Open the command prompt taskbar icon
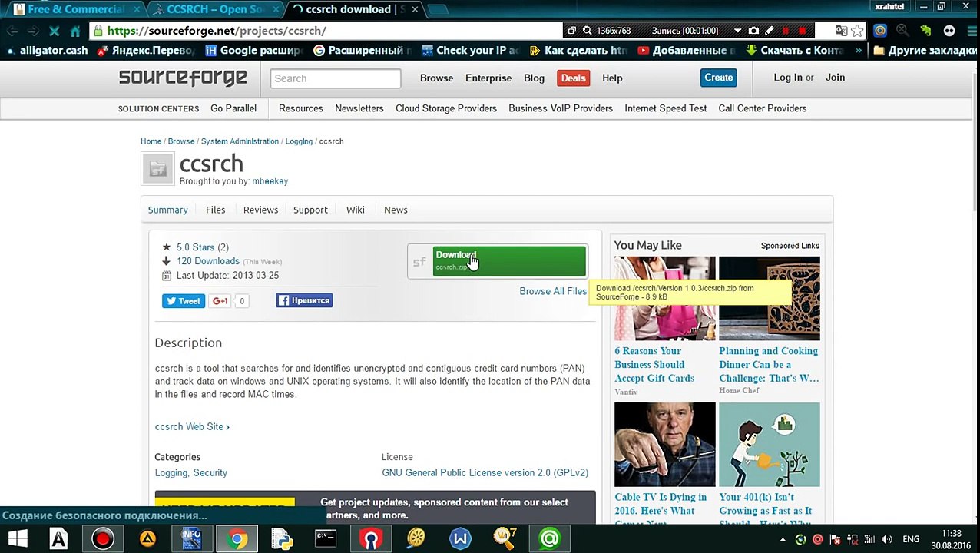 pyautogui.click(x=326, y=538)
